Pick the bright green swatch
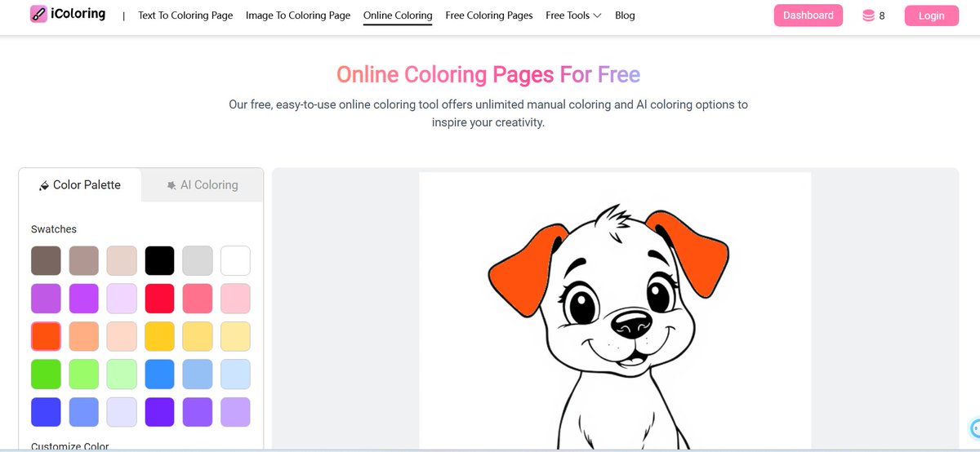Image resolution: width=980 pixels, height=452 pixels. [x=46, y=374]
